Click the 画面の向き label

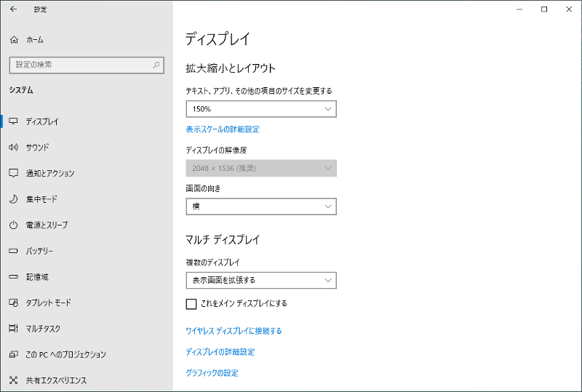coord(203,188)
